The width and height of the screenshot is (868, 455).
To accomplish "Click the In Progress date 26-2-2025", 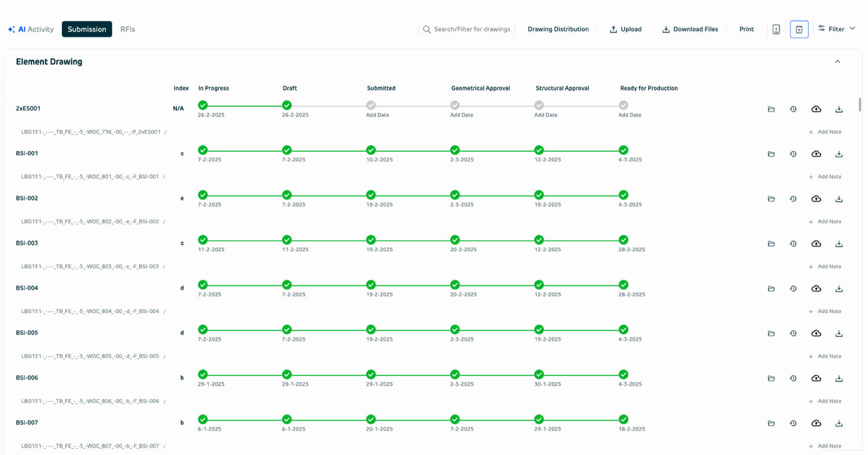I will coord(211,115).
